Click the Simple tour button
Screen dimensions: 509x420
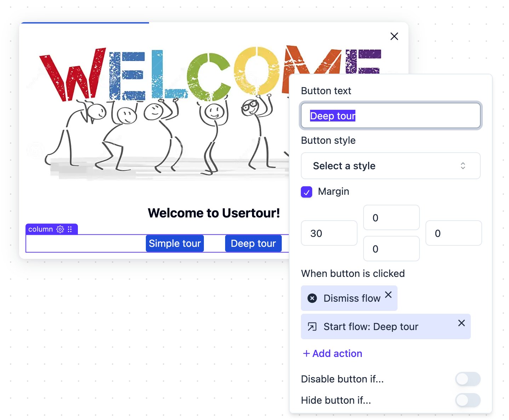pyautogui.click(x=175, y=243)
